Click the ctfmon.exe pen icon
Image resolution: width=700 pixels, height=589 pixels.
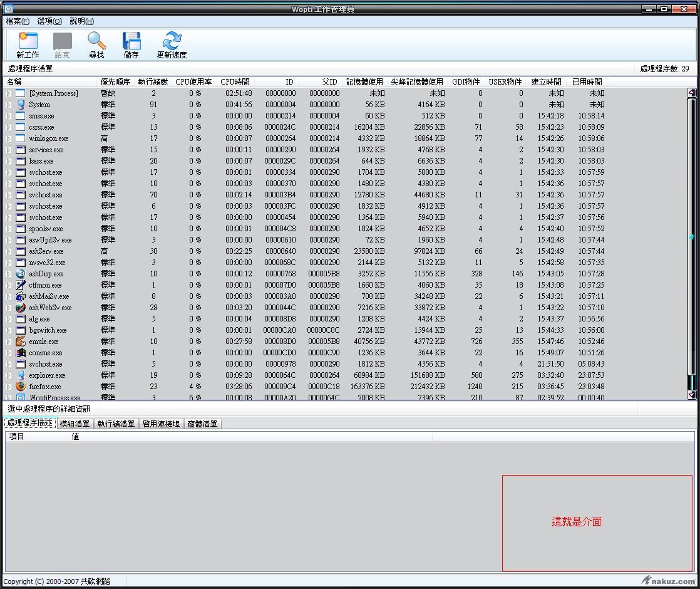click(21, 284)
